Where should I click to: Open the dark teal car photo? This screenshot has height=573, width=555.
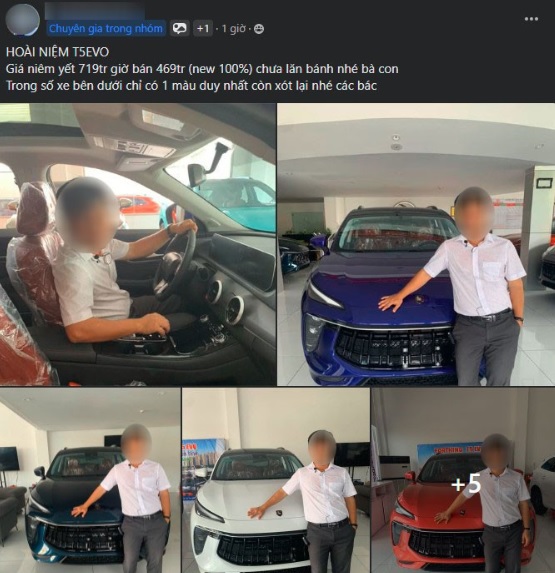(90, 480)
